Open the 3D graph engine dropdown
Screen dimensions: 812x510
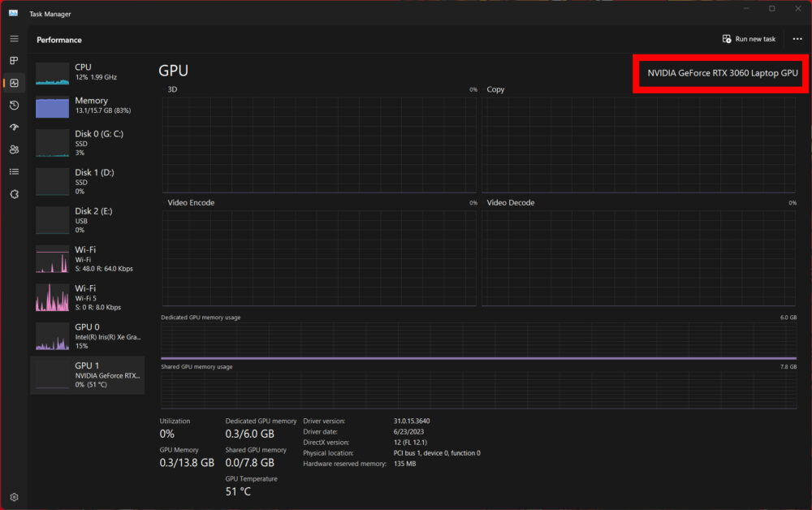click(x=173, y=89)
